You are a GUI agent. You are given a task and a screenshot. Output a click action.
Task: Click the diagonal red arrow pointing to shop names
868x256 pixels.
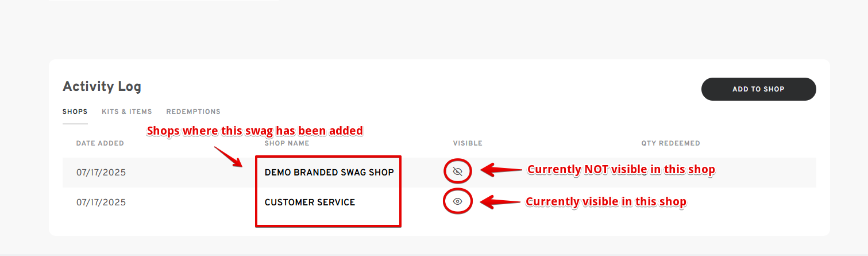pos(229,156)
